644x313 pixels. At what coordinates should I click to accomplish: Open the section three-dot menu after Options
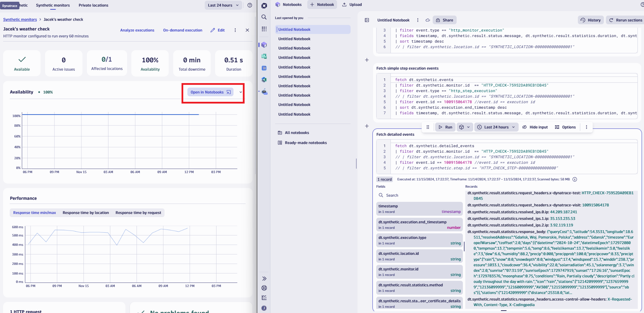coord(586,127)
